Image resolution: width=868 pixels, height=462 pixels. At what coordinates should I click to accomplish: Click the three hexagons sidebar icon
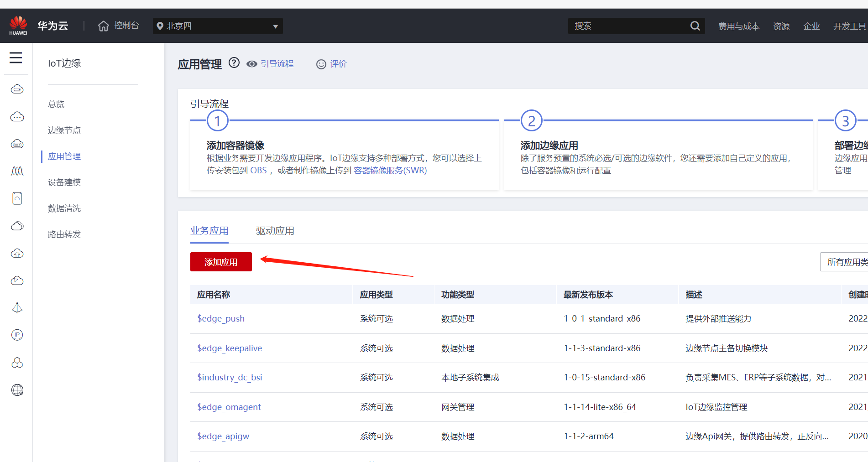point(17,363)
